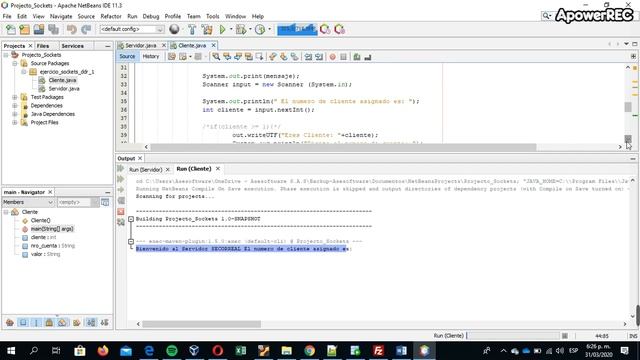Toggle Fully Qualified Names filter in Navigator
Viewport: 640px width, 360px height.
click(76, 322)
